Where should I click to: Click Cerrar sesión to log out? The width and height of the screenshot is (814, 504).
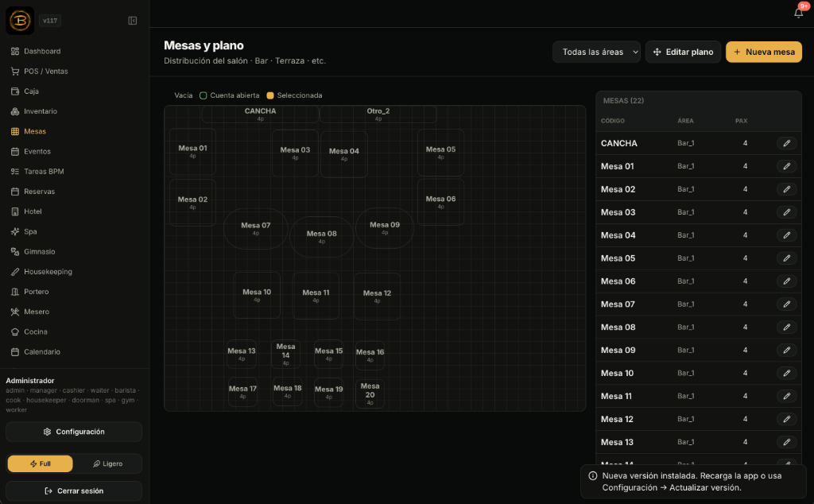coord(74,491)
